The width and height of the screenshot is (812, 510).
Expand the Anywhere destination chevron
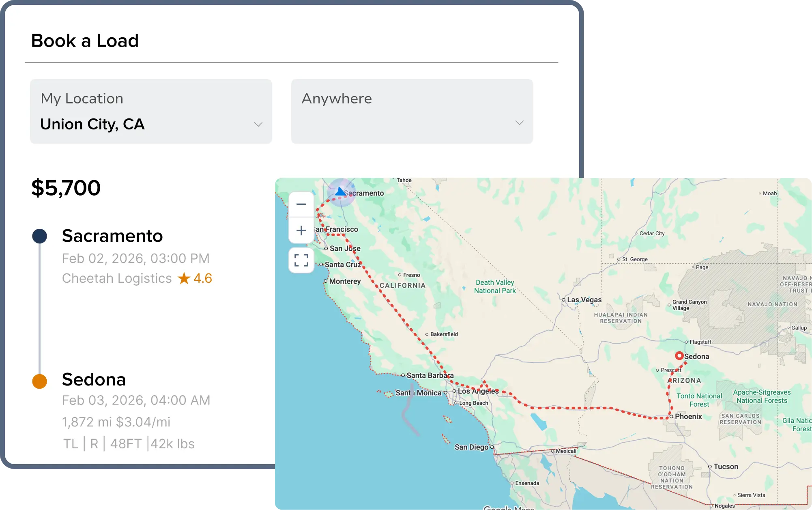tap(519, 123)
